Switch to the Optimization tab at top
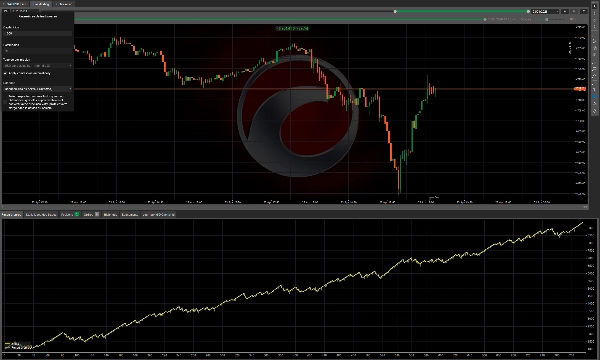This screenshot has width=600, height=360. (63, 4)
